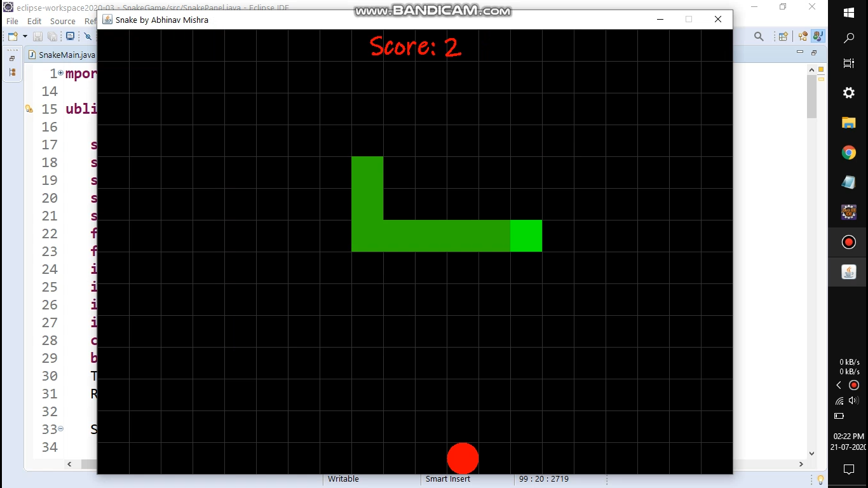This screenshot has width=868, height=488.
Task: Toggle Skip All Breakpoints in the toolbar
Action: [88, 36]
